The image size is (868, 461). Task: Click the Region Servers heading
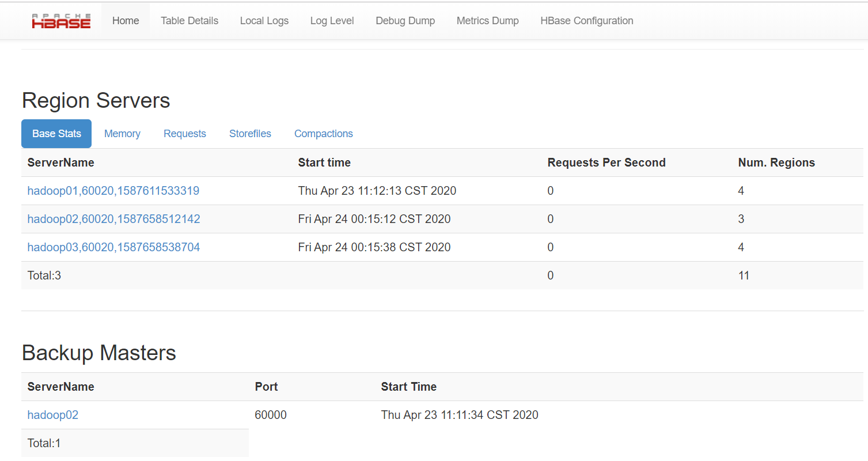96,100
